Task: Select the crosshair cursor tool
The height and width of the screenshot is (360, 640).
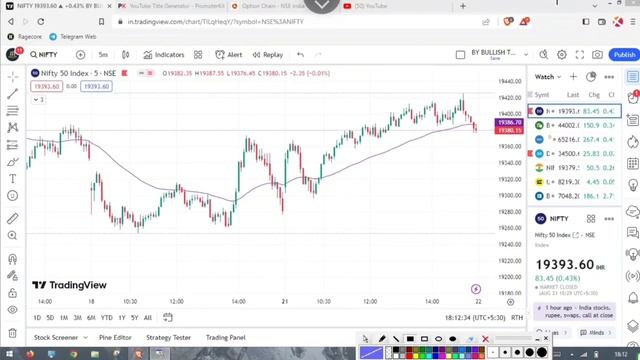Action: pos(13,77)
